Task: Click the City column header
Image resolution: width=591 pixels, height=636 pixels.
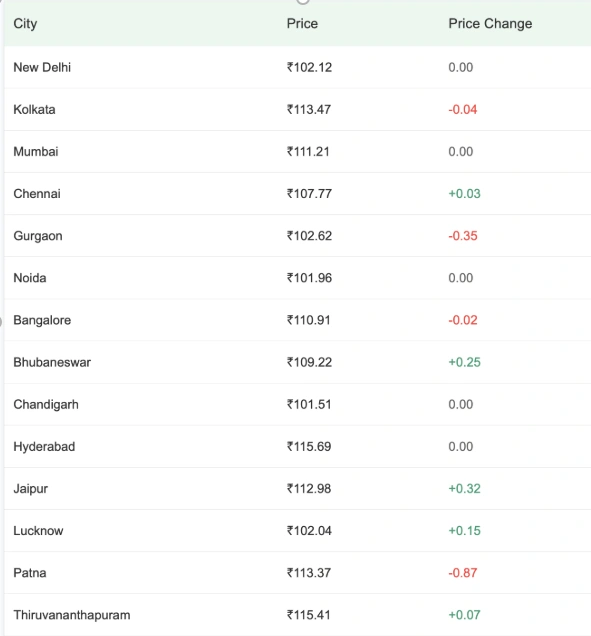Action: coord(25,24)
